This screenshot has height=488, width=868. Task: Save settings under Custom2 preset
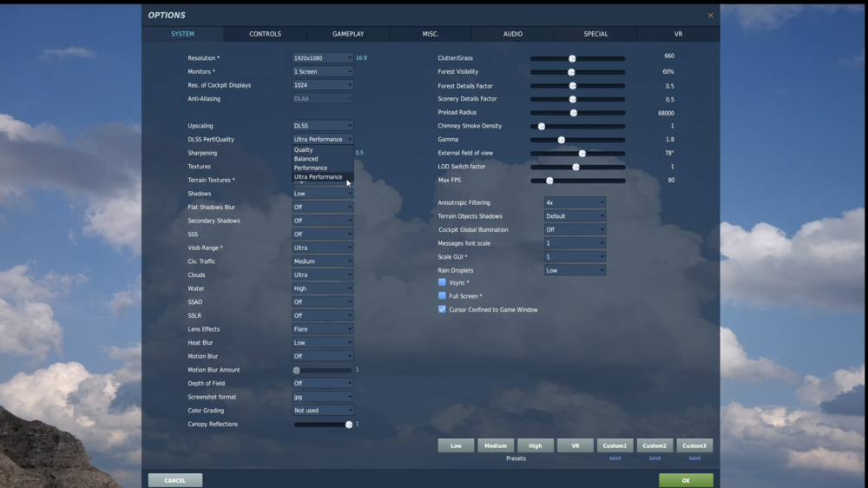click(x=654, y=458)
